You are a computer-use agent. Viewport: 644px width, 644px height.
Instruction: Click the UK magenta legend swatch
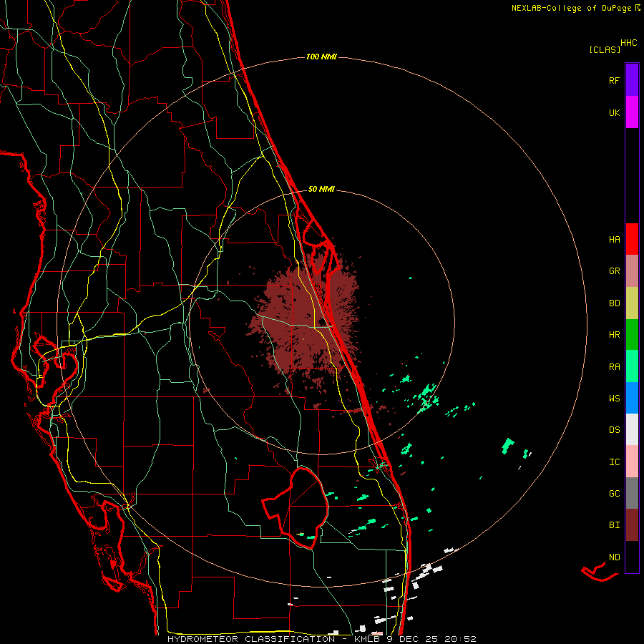(632, 112)
